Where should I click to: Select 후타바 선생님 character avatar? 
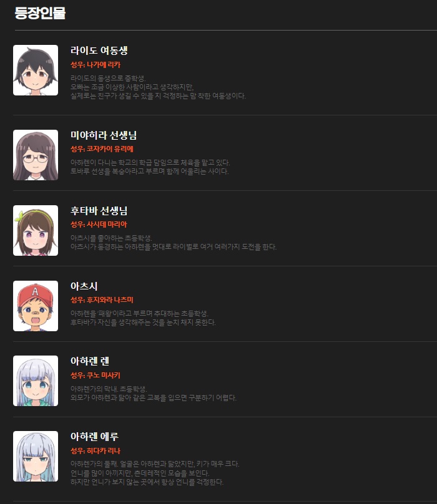tap(36, 230)
